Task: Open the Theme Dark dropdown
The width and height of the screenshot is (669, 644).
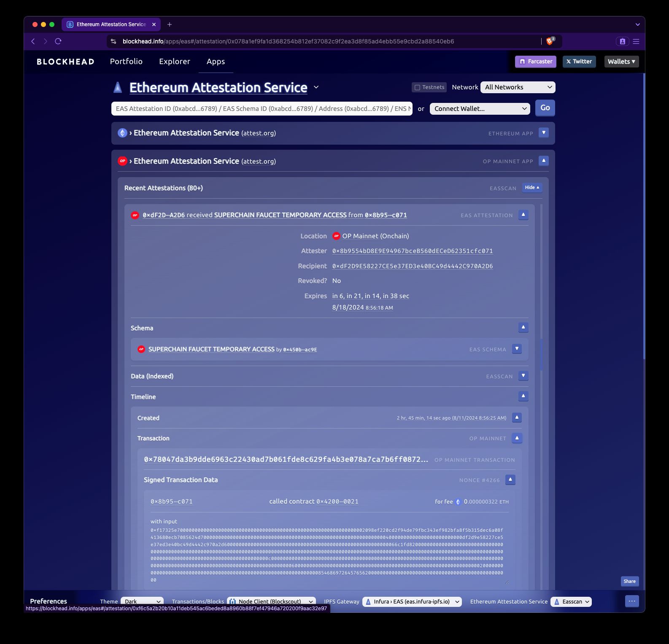Action: coord(142,602)
